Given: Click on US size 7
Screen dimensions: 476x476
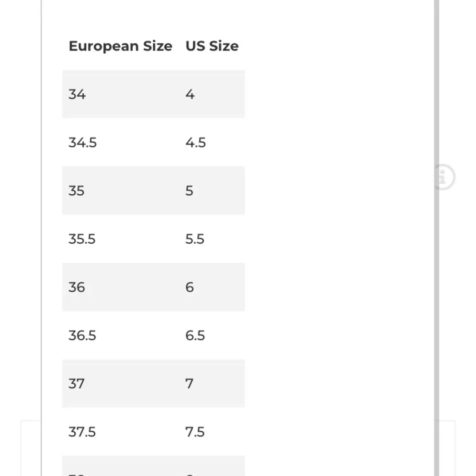Looking at the screenshot, I should (189, 383).
